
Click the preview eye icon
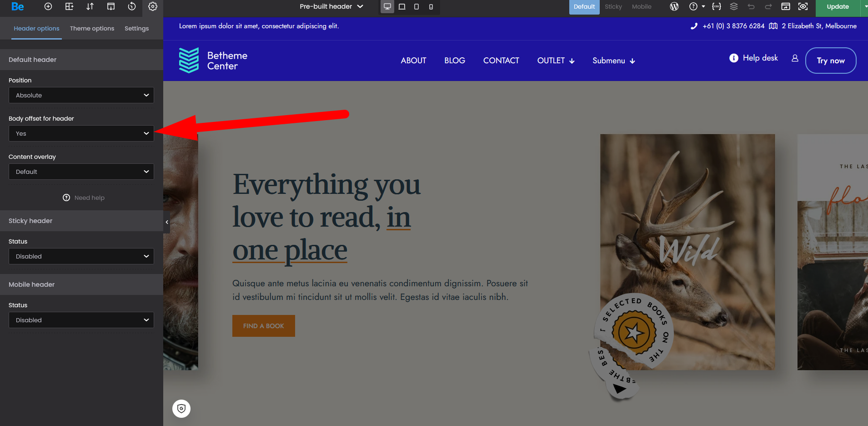(803, 6)
